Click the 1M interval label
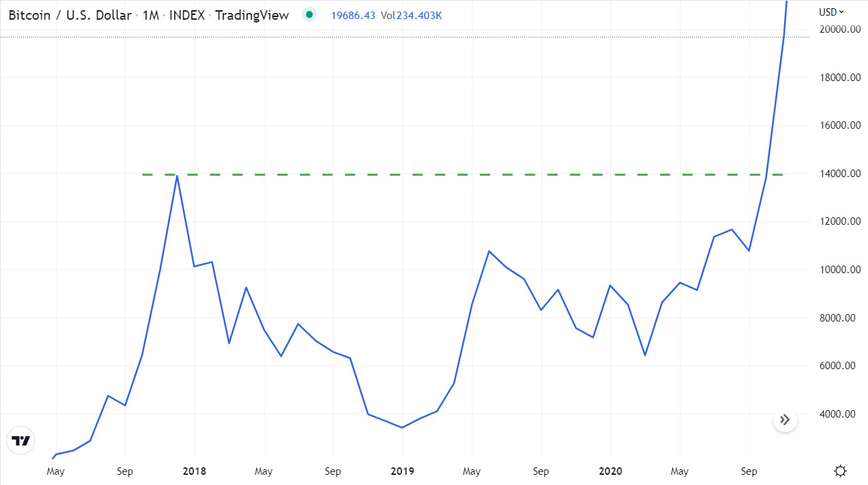The image size is (868, 485). pos(151,15)
